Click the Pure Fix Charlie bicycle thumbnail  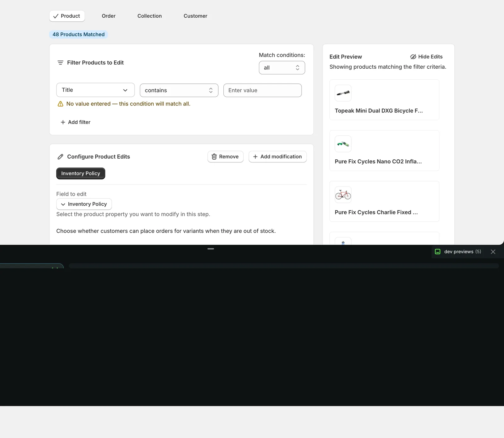(343, 195)
